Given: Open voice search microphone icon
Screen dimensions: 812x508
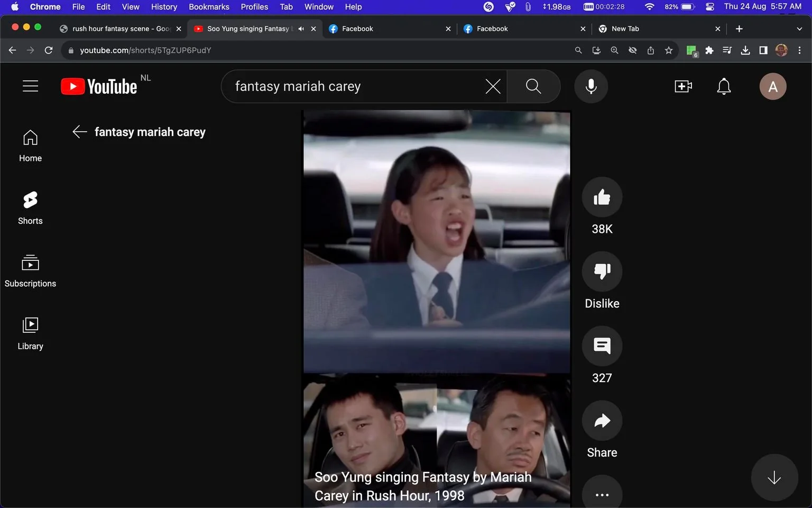Looking at the screenshot, I should (x=591, y=86).
